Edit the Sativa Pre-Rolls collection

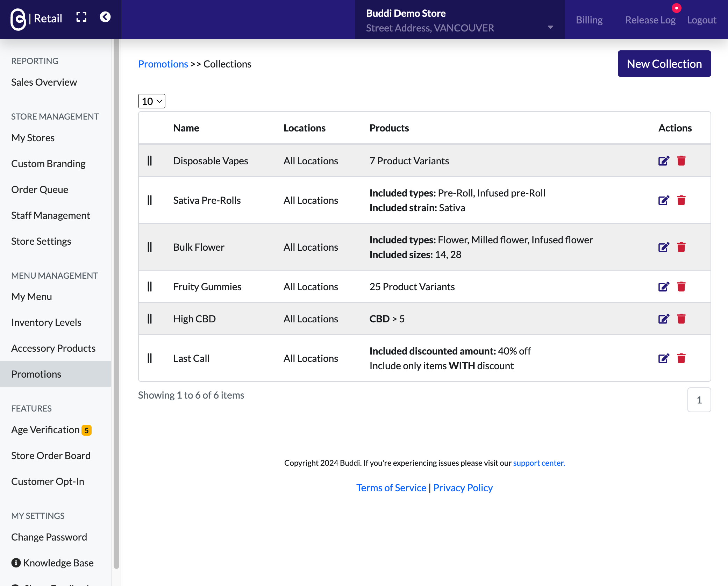coord(663,200)
